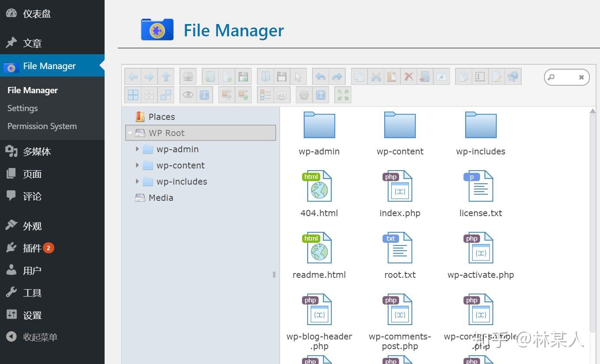Create a new folder via toolbar

pos(211,77)
